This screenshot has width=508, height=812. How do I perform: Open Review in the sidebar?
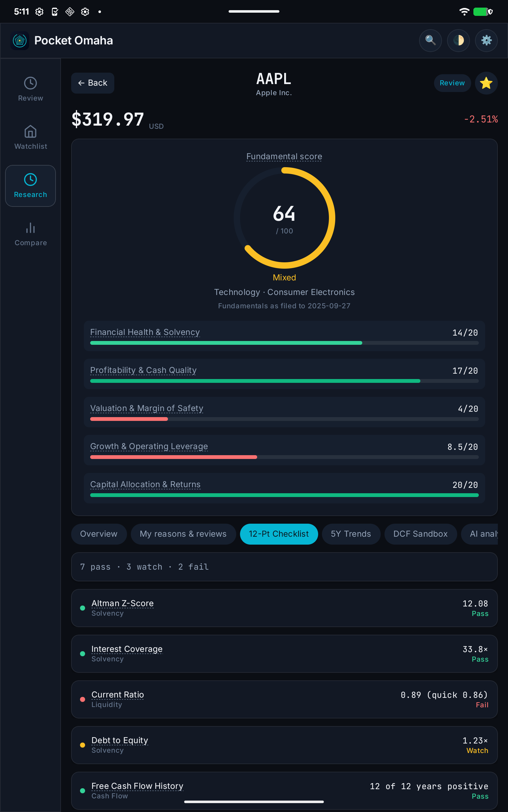30,89
